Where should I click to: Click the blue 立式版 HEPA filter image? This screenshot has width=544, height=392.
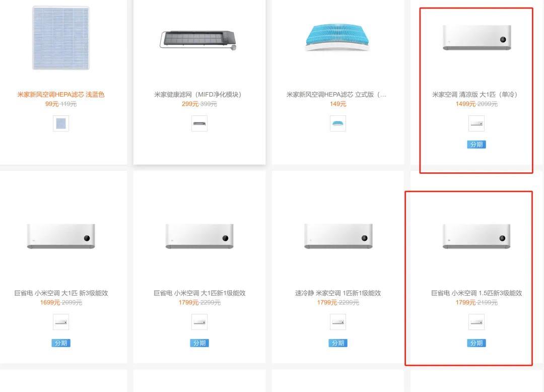click(x=337, y=37)
